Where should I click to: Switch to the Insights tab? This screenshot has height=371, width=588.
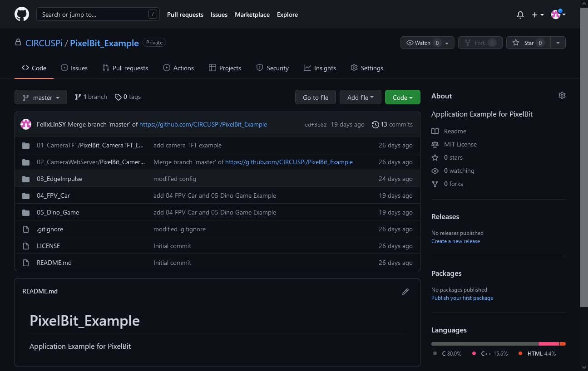tap(320, 68)
